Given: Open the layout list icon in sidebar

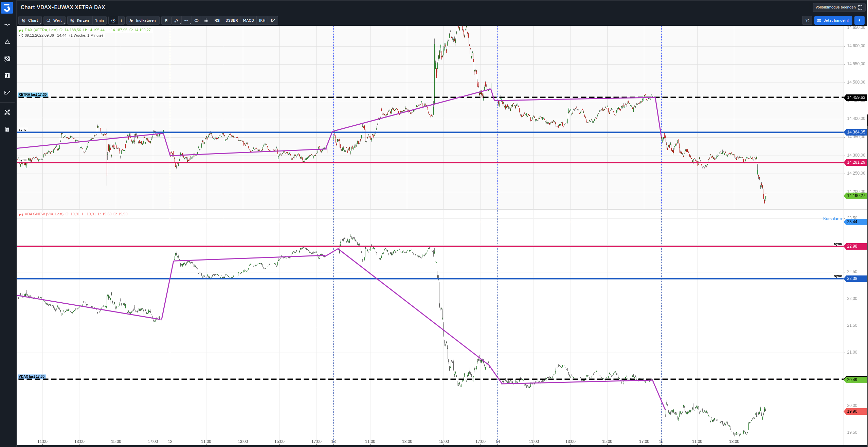Looking at the screenshot, I should pyautogui.click(x=7, y=129).
